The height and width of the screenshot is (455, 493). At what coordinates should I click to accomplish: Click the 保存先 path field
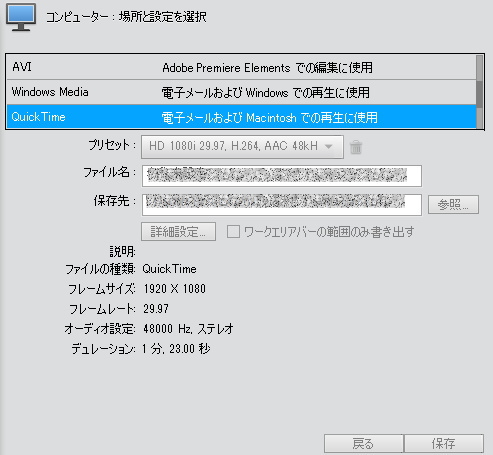[x=282, y=205]
